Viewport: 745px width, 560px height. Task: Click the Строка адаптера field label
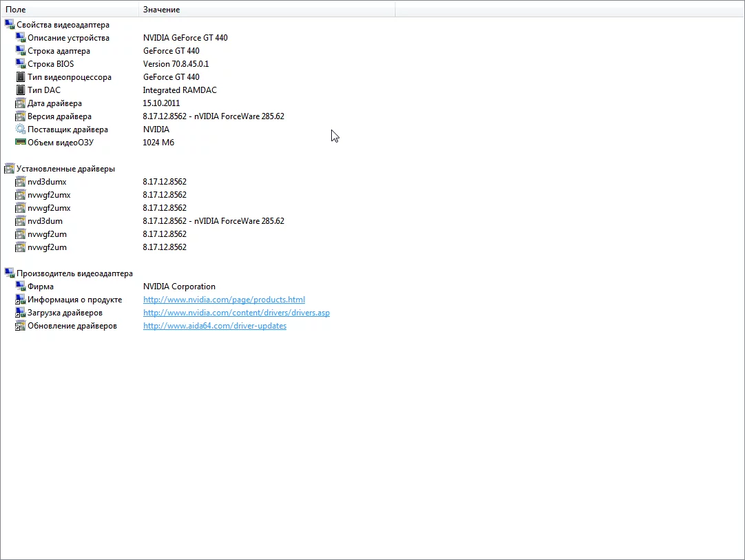pyautogui.click(x=59, y=51)
